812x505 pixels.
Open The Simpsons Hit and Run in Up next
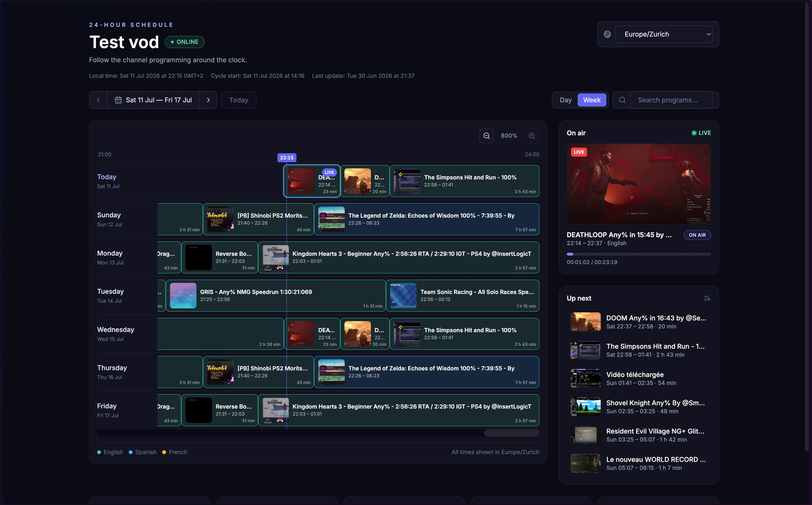[x=639, y=350]
